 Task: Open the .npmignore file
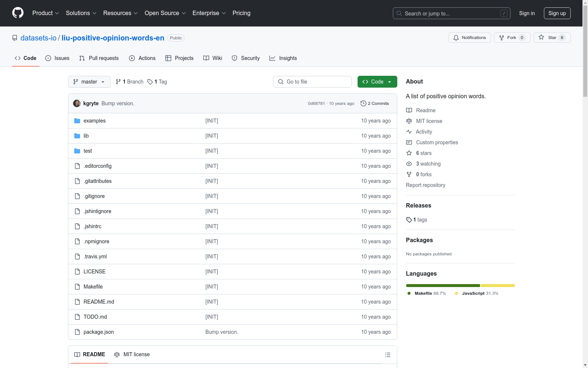pyautogui.click(x=96, y=241)
